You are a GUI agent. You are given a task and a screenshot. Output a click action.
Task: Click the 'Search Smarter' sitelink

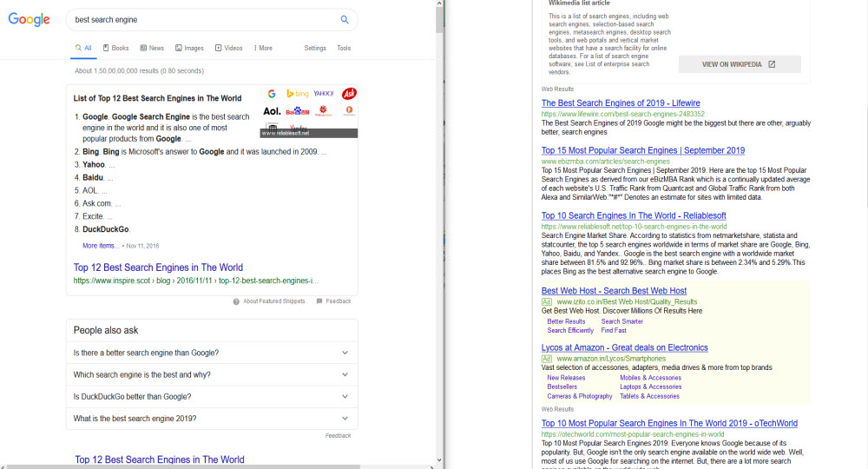click(622, 321)
